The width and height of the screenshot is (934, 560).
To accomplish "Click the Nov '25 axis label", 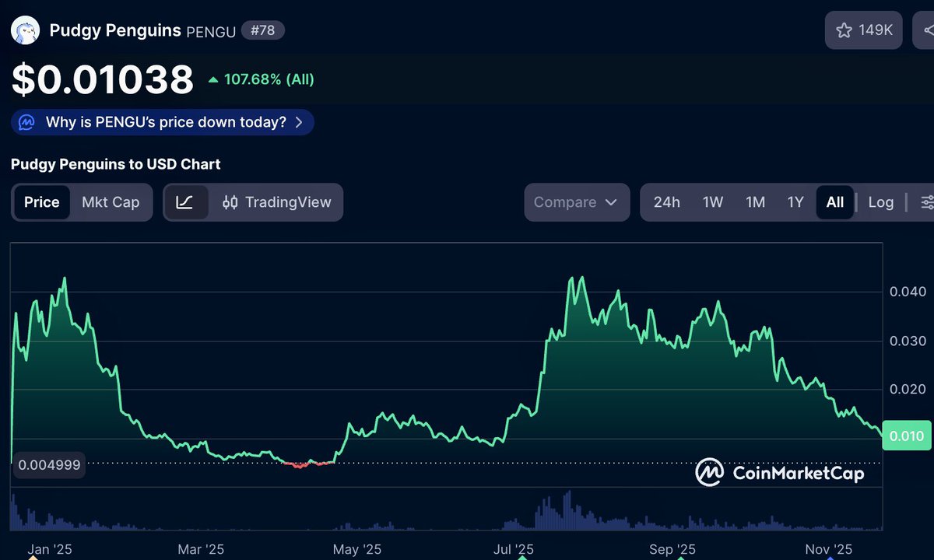I will point(829,549).
